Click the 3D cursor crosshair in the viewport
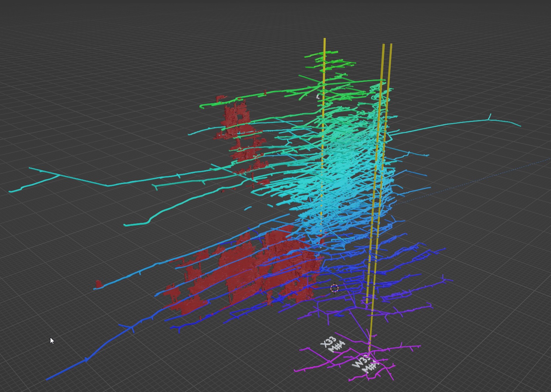Image resolution: width=551 pixels, height=392 pixels. (x=334, y=288)
